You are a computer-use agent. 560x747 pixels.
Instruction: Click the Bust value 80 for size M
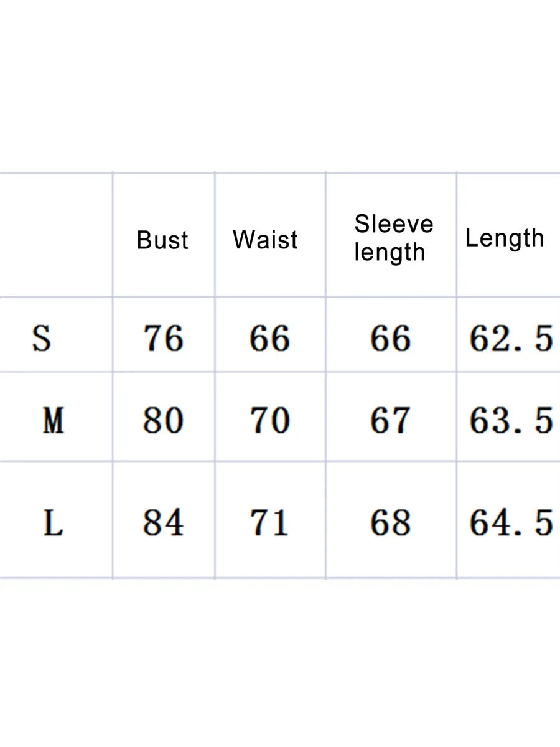point(164,421)
